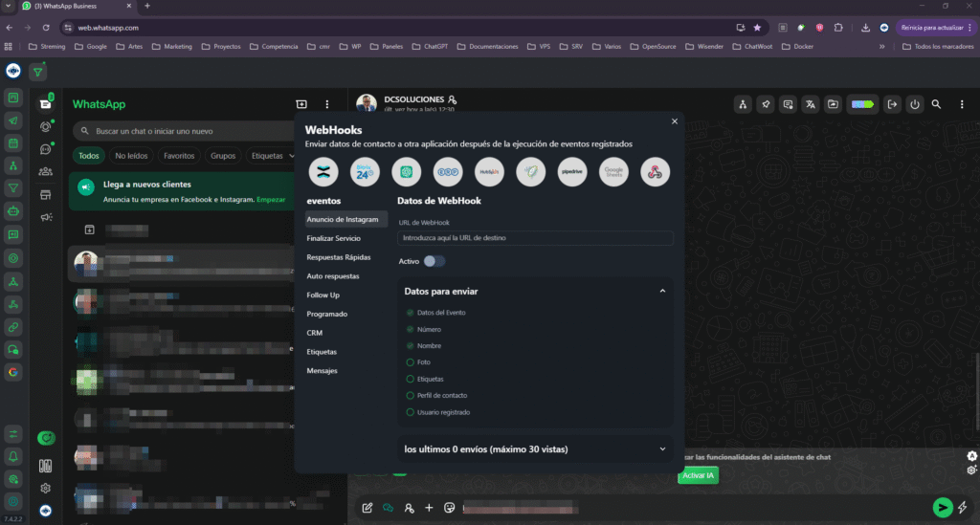The width and height of the screenshot is (980, 525).
Task: Switch to Todos chat filter
Action: click(89, 156)
